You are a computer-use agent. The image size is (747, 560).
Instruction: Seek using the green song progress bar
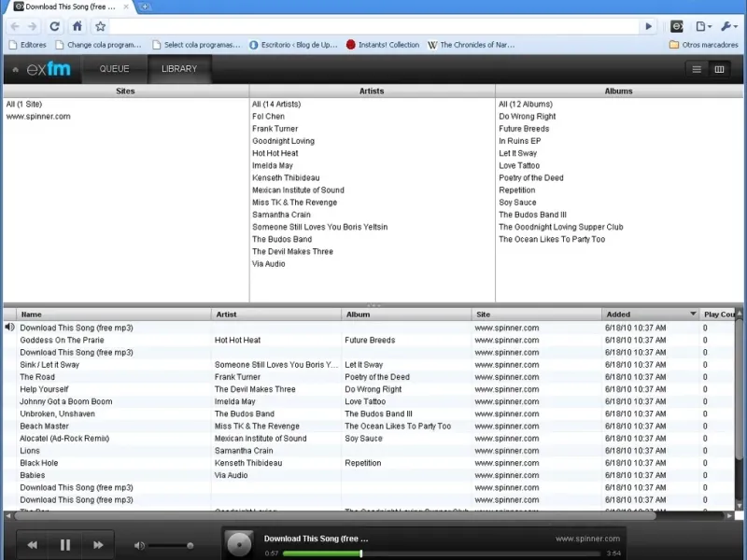point(441,553)
